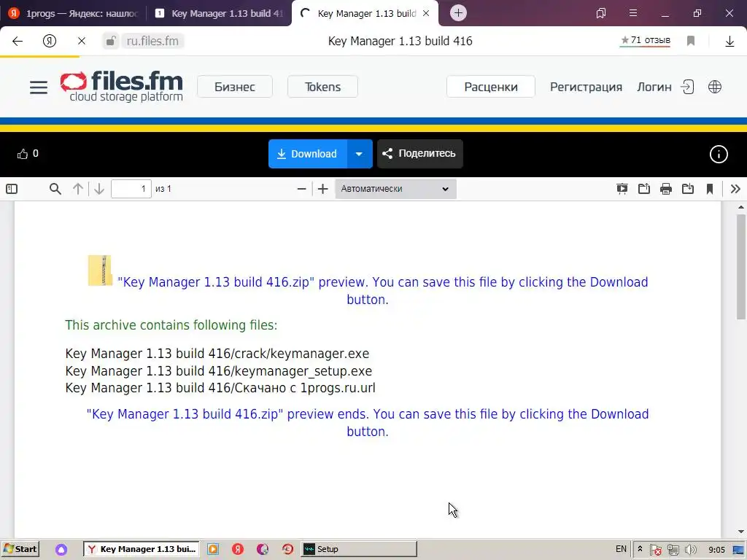Switch to the 1progs Яндекс tab
Viewport: 747px width, 560px height.
click(x=74, y=13)
